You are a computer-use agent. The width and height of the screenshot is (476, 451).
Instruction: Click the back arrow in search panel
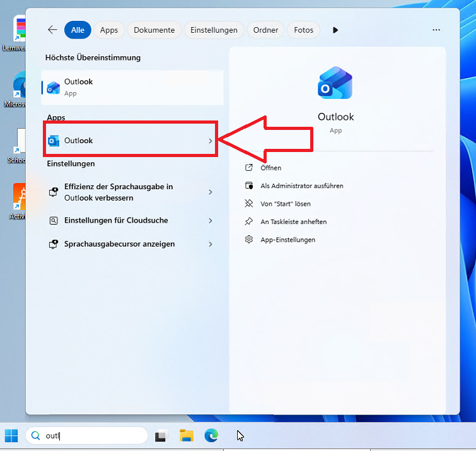coord(52,30)
